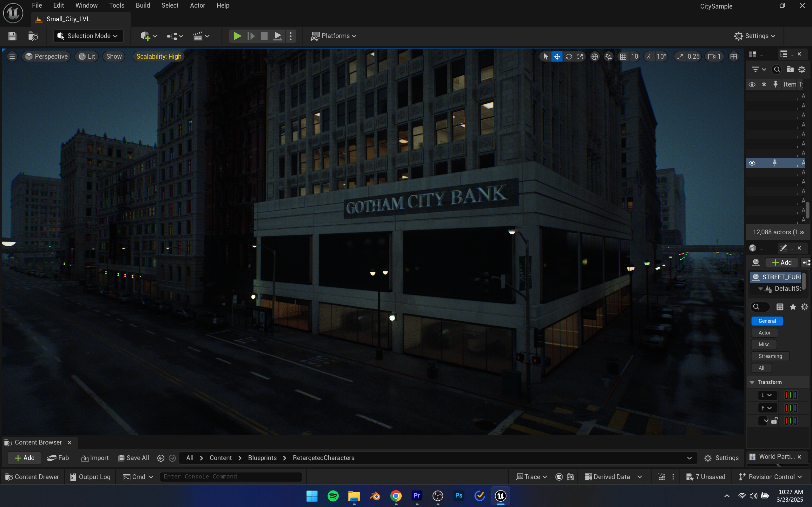This screenshot has height=507, width=812.
Task: Open the Spotify taskbar icon
Action: pyautogui.click(x=333, y=496)
